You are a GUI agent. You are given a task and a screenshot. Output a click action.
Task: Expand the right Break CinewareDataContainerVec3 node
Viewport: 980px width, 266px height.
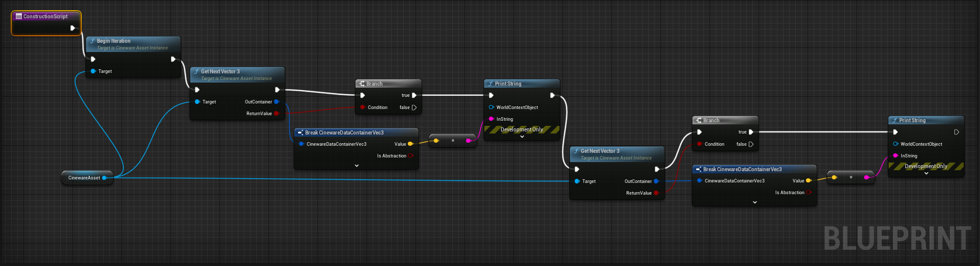click(754, 202)
